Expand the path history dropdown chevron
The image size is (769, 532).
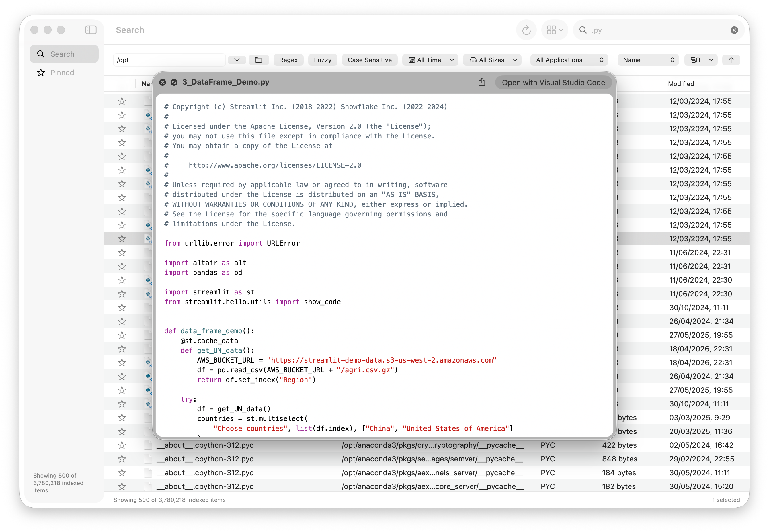click(x=237, y=60)
